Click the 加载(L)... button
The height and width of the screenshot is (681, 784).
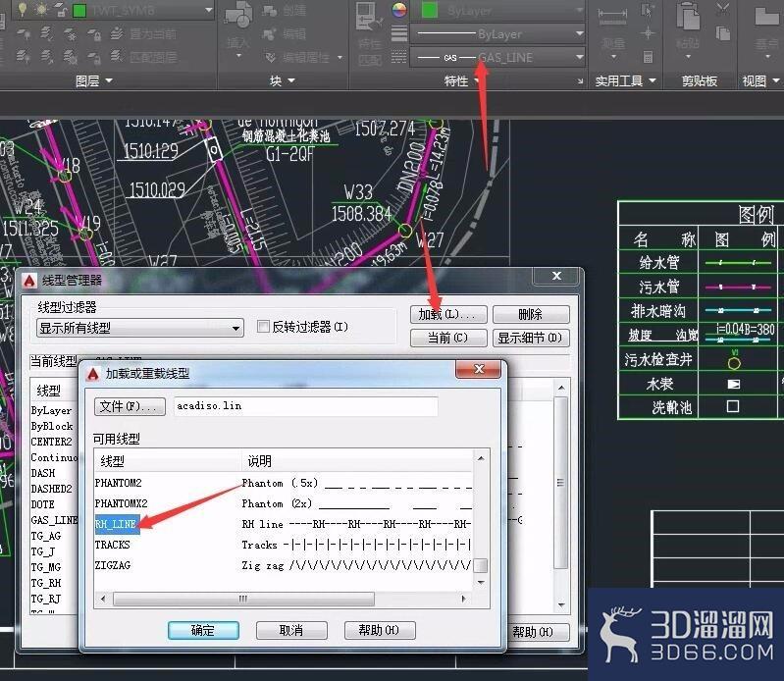pos(448,315)
